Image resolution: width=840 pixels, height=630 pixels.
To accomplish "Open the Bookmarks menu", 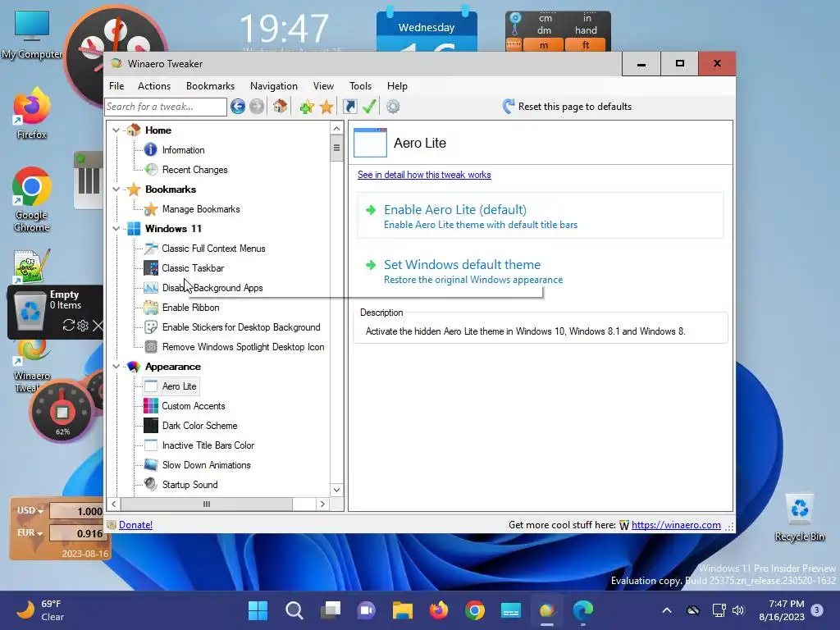I will click(x=210, y=85).
